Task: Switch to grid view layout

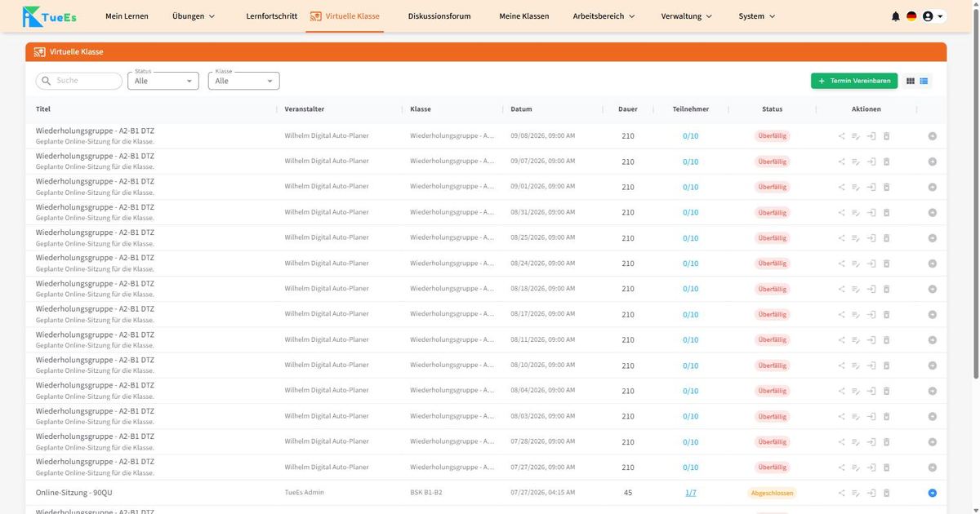Action: point(911,81)
